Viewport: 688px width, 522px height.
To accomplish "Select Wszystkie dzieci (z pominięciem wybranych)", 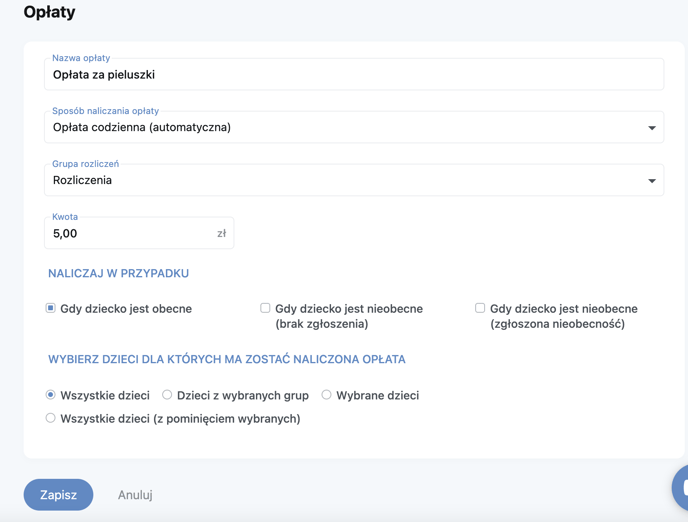I will pos(50,418).
